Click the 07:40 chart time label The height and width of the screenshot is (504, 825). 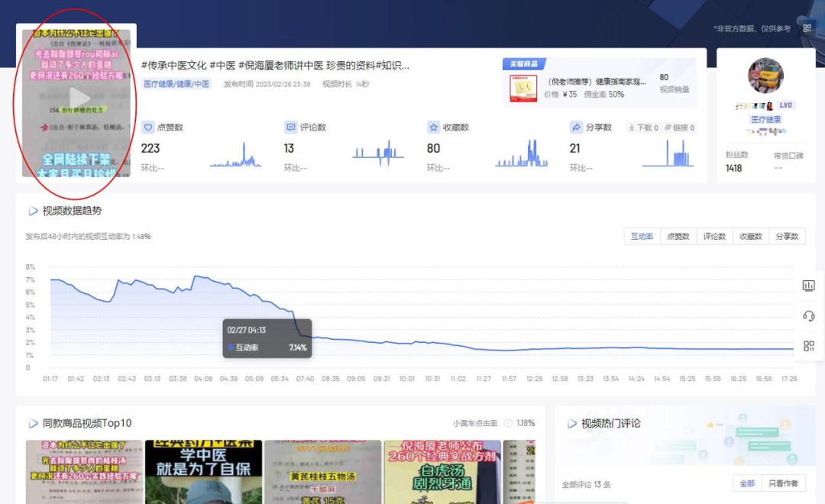pyautogui.click(x=305, y=379)
